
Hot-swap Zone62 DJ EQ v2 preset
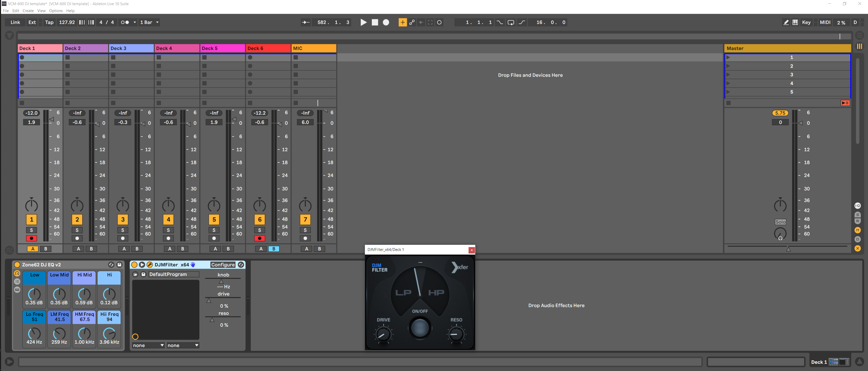click(x=111, y=265)
